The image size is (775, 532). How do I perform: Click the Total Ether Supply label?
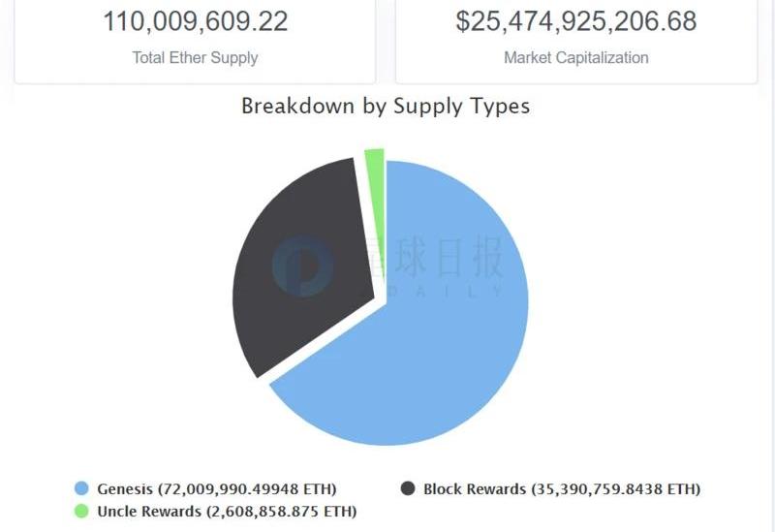coord(195,57)
